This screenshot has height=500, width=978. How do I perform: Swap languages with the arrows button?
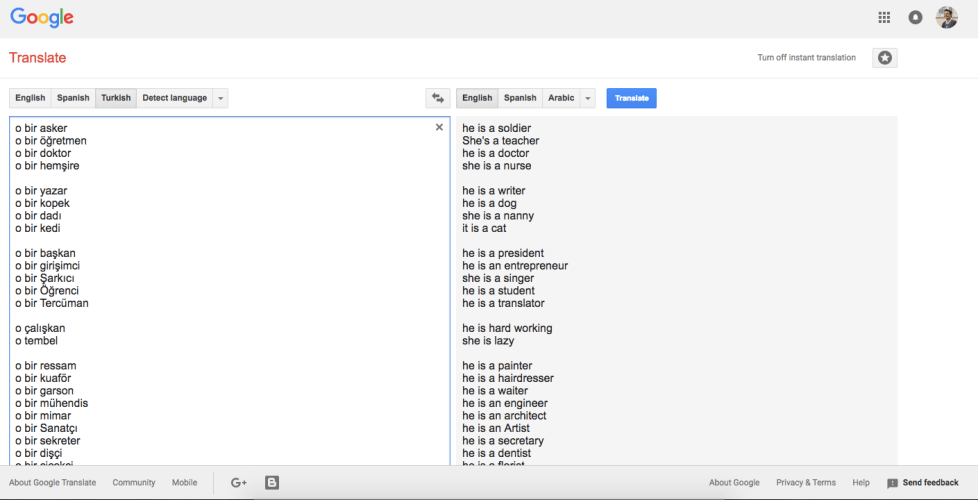coord(438,98)
